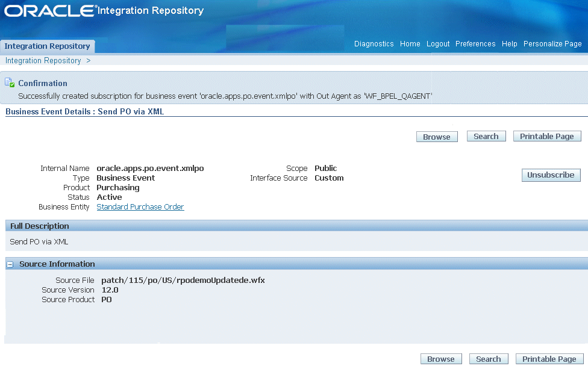Click Personalize Page link
This screenshot has height=366, width=588.
[x=552, y=44]
